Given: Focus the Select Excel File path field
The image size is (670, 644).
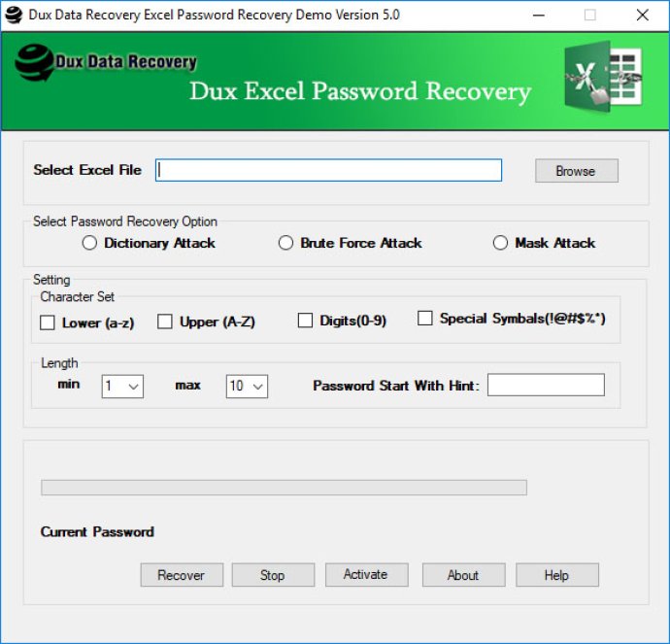Looking at the screenshot, I should coord(328,170).
